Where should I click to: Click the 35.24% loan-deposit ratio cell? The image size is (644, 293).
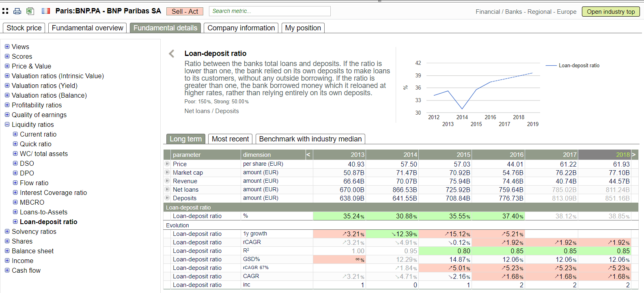[x=339, y=216]
